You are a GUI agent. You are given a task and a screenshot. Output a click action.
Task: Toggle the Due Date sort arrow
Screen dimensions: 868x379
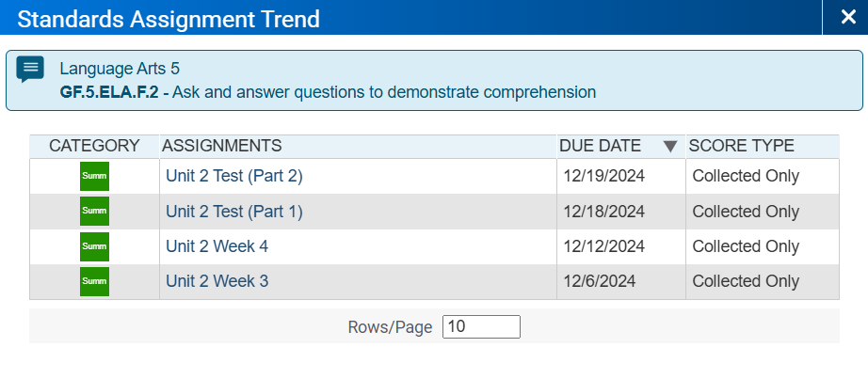click(670, 147)
